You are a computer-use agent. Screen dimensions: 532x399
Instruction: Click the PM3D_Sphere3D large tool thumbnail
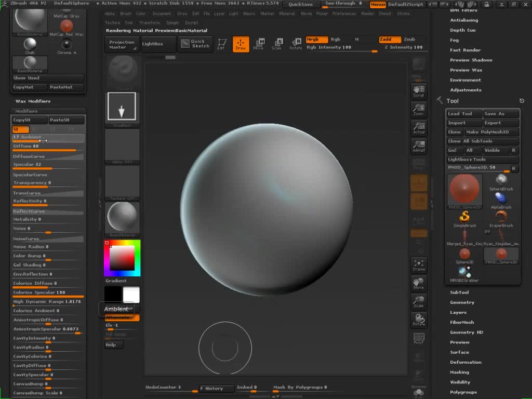pos(464,192)
